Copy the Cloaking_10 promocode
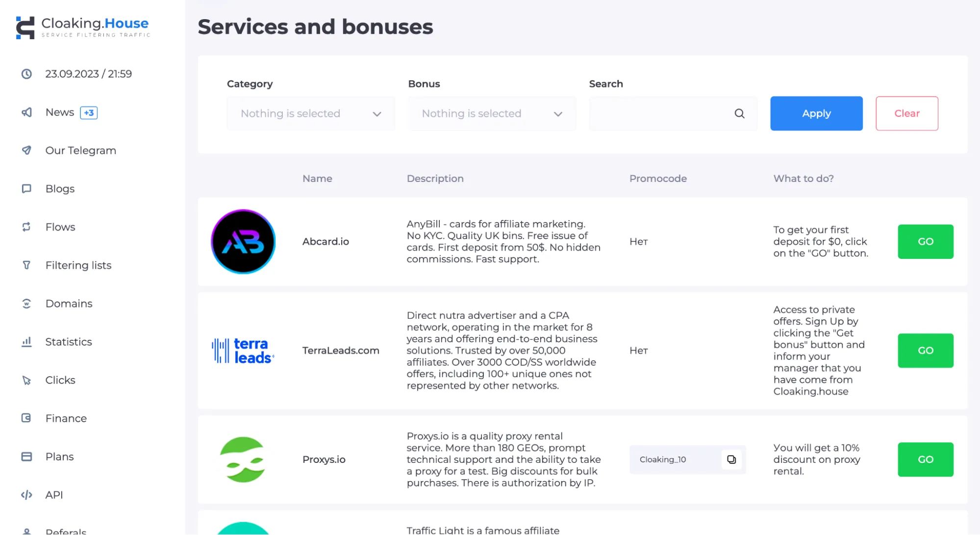Screen dimensions: 980x535 tap(731, 459)
